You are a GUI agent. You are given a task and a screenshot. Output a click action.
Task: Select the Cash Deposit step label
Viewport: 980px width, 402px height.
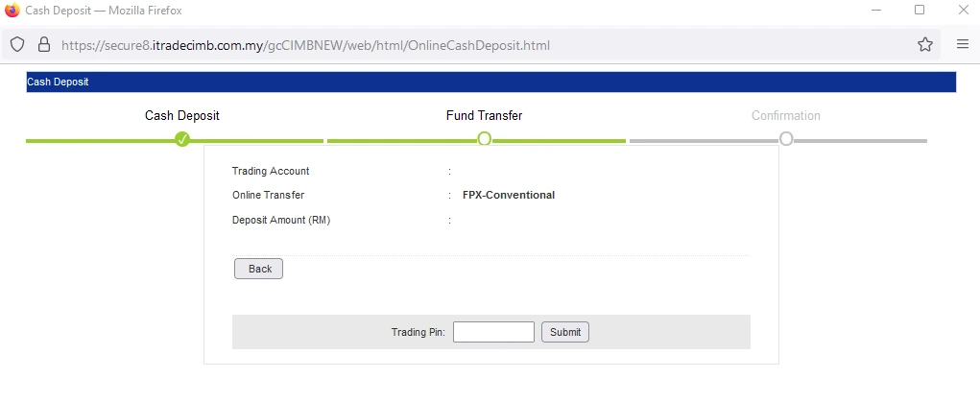[182, 116]
